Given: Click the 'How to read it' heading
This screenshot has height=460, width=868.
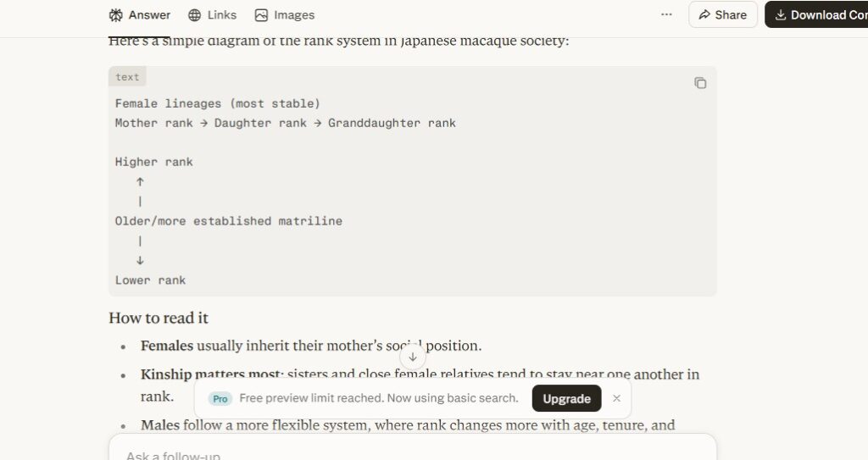Looking at the screenshot, I should (x=159, y=318).
